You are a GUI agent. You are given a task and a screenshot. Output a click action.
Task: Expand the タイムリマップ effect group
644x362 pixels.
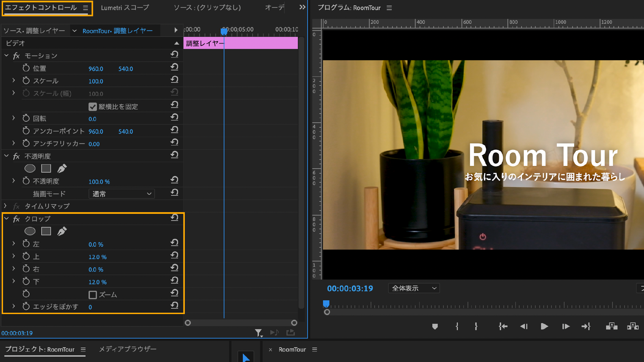click(x=6, y=206)
